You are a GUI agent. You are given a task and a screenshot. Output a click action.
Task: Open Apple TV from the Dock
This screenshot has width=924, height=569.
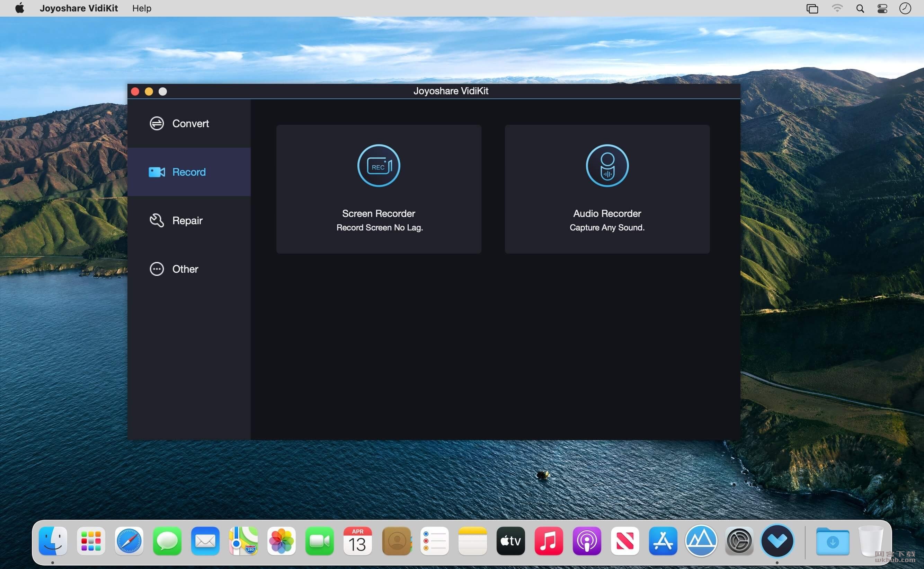(x=511, y=541)
